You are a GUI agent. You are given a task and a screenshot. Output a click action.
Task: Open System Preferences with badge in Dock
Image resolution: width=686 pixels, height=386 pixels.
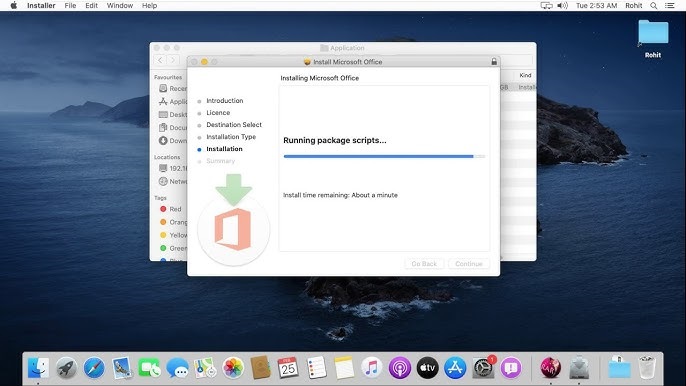(484, 368)
